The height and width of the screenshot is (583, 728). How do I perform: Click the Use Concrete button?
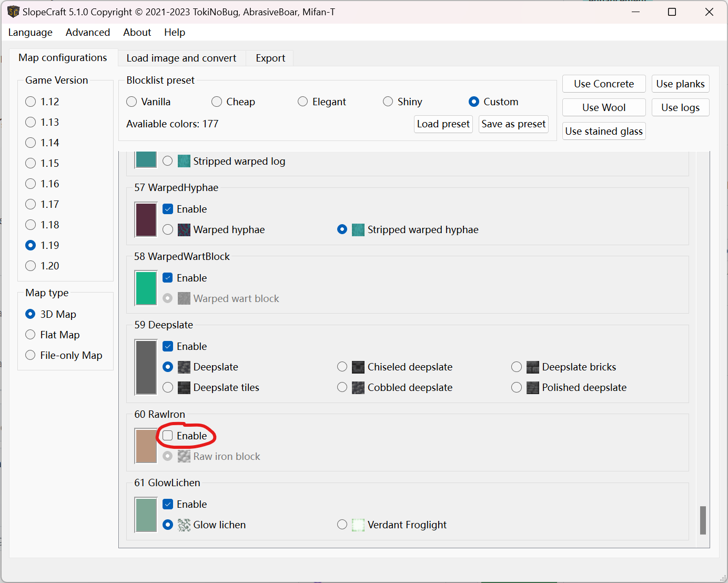[x=603, y=84]
